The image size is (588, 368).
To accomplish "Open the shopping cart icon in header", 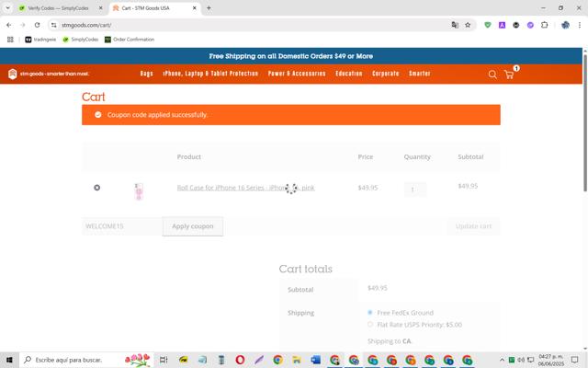I will coord(509,75).
